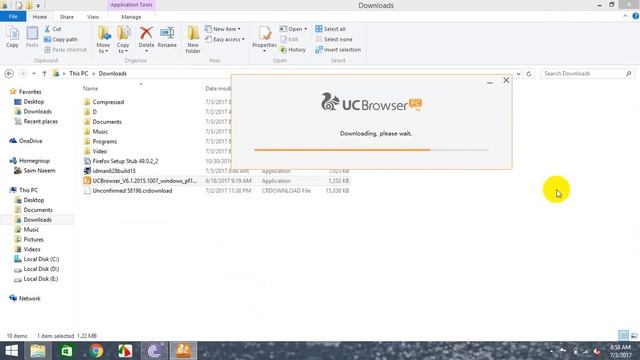The image size is (640, 360).
Task: Switch to the Share tab
Action: click(67, 17)
